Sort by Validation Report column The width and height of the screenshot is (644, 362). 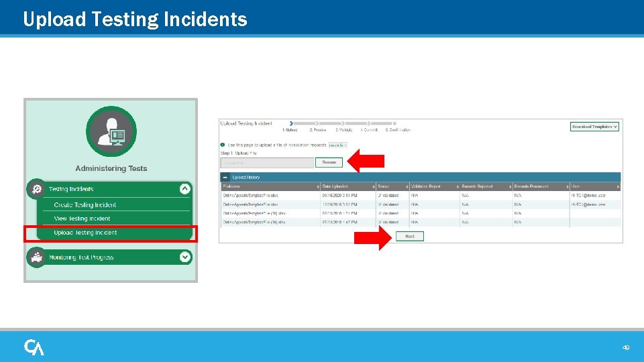point(435,186)
